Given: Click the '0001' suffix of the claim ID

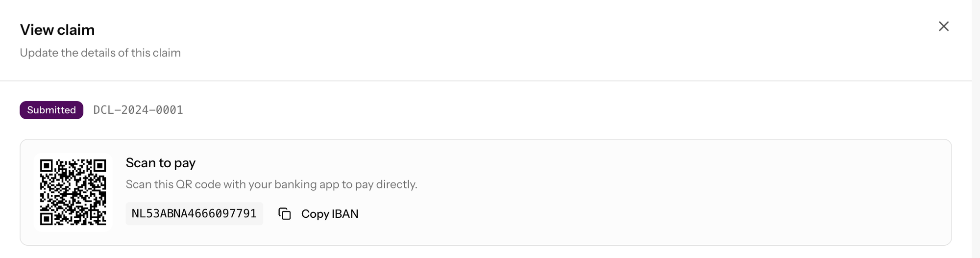Looking at the screenshot, I should (170, 110).
